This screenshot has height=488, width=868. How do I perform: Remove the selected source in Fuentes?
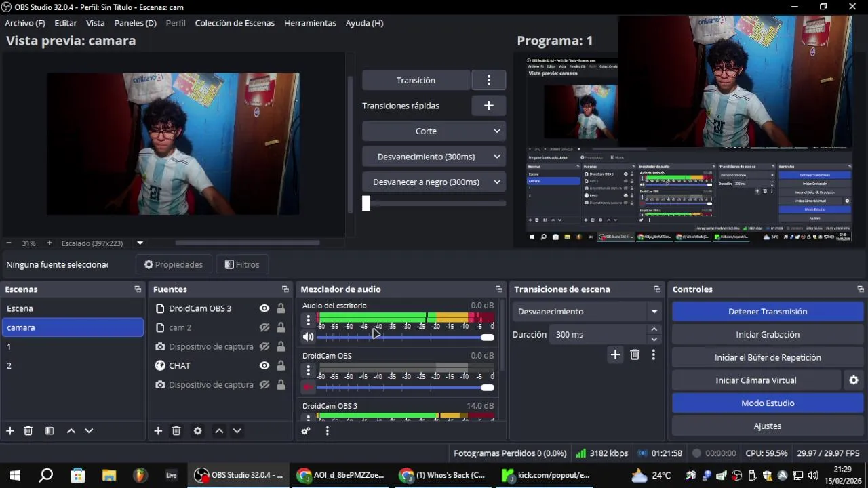(x=176, y=431)
